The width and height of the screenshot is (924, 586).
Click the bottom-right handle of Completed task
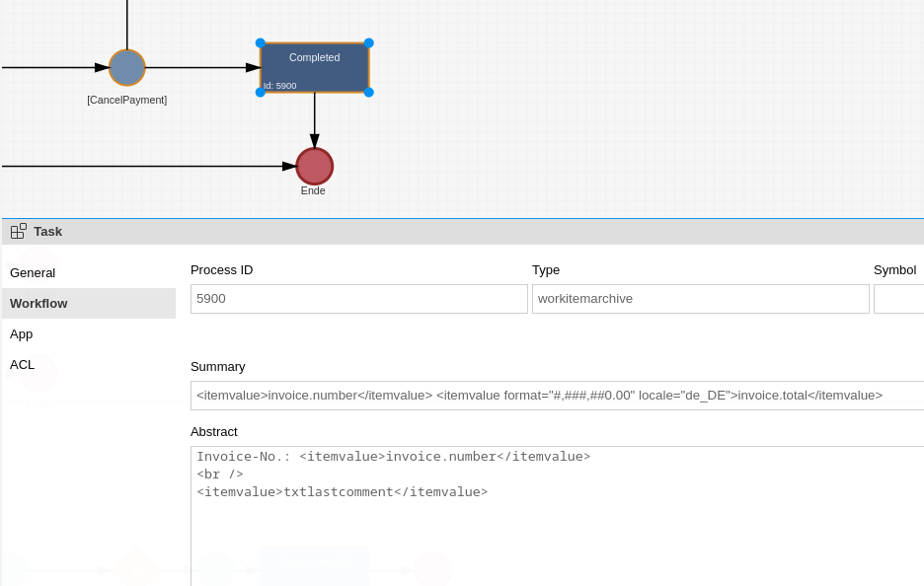(368, 92)
